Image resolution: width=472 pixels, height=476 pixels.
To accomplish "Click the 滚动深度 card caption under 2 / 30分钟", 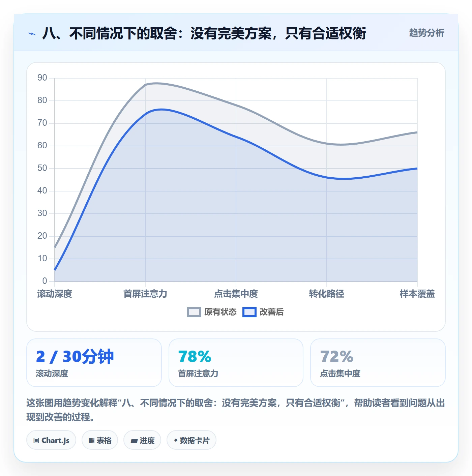I will click(x=52, y=374).
